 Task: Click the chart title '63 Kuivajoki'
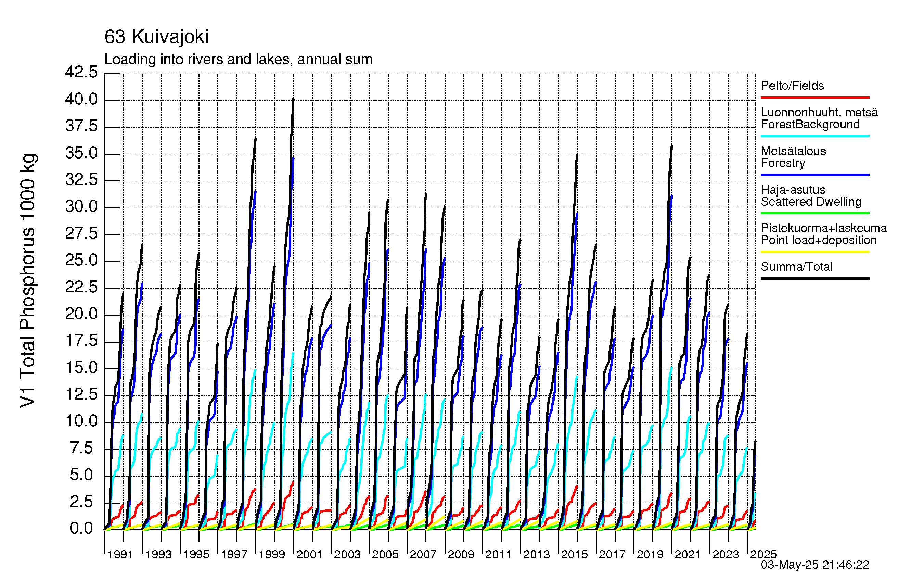156,37
